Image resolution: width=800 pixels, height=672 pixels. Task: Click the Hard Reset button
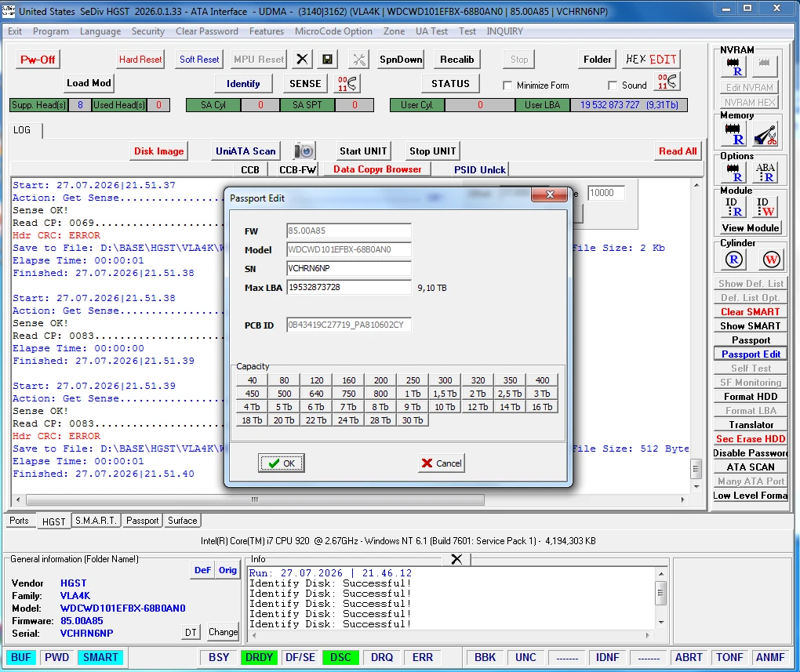tap(140, 59)
